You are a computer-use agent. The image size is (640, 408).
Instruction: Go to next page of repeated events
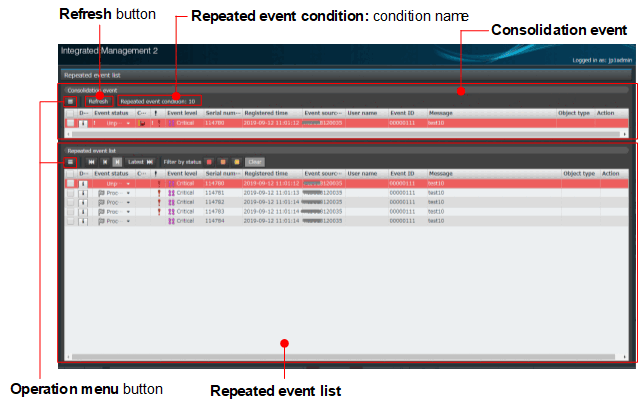(118, 162)
